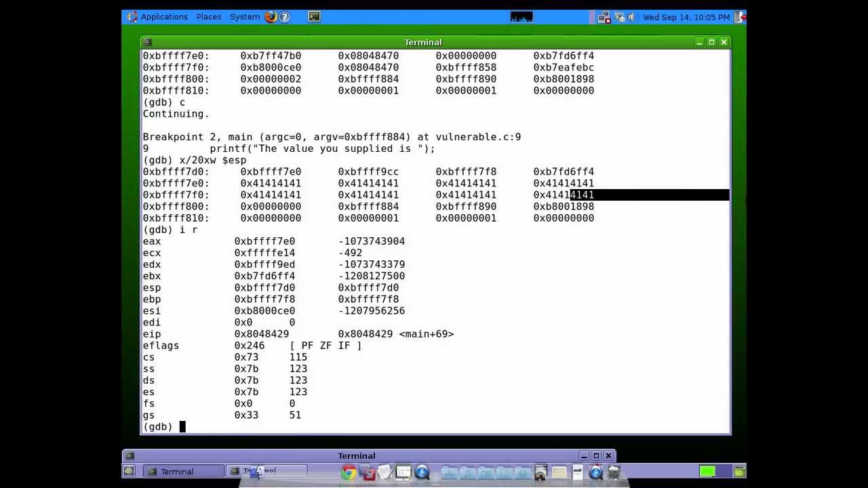Open the Places menu
868x488 pixels.
point(208,17)
